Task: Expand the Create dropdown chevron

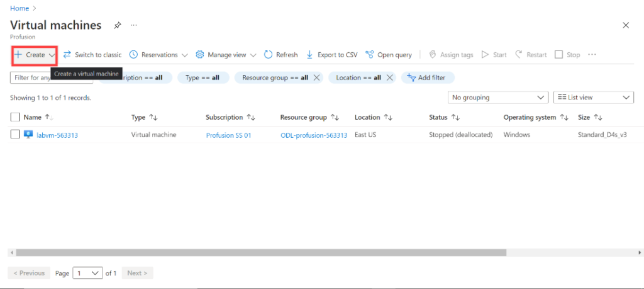Action: [x=52, y=55]
